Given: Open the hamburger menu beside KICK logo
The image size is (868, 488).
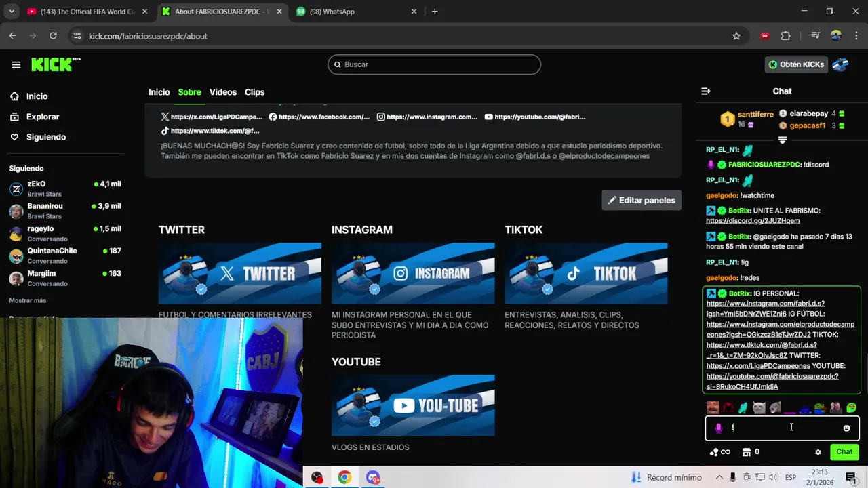Looking at the screenshot, I should [16, 65].
